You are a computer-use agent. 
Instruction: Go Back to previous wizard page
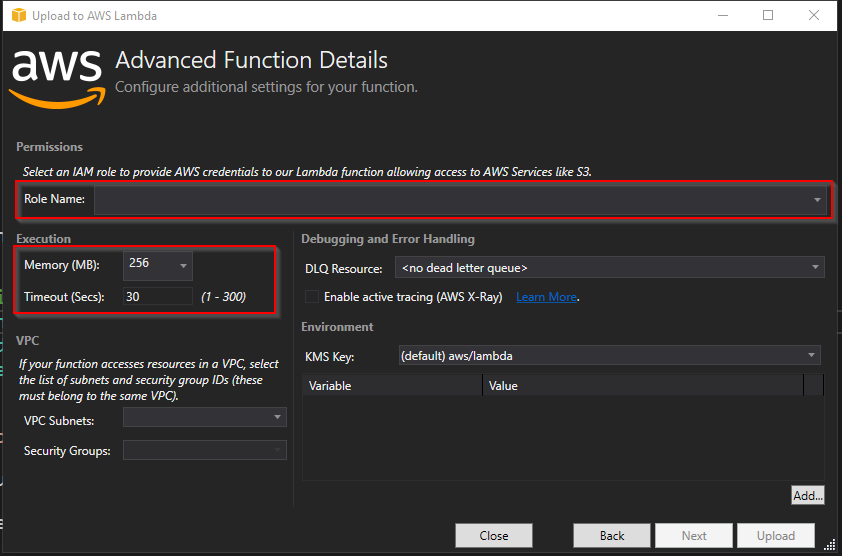tap(612, 536)
